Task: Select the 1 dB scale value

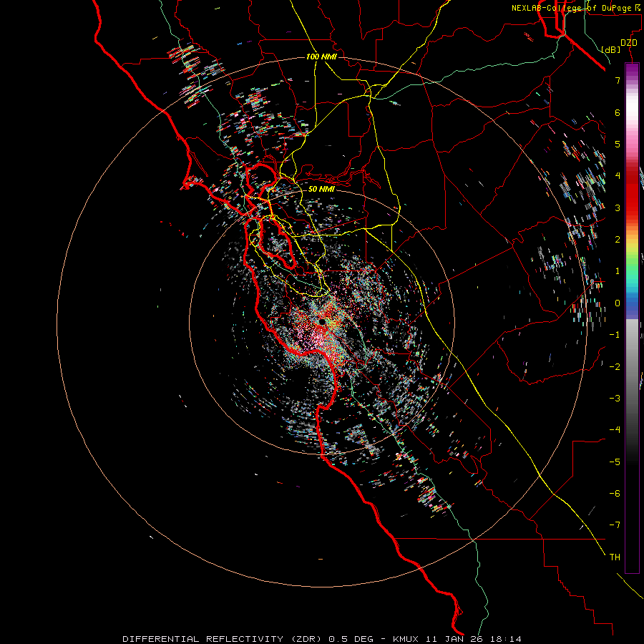Action: [618, 271]
